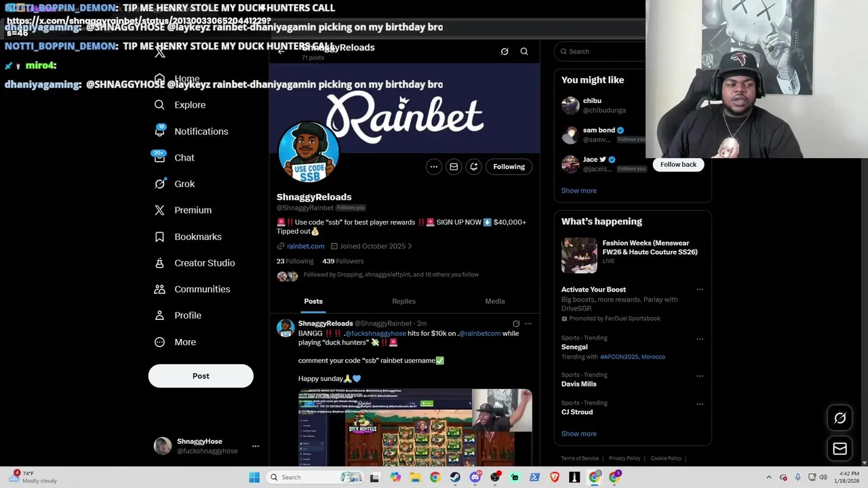Click the profile avatar with SSB code
Screen dimensions: 868x488
tap(309, 152)
